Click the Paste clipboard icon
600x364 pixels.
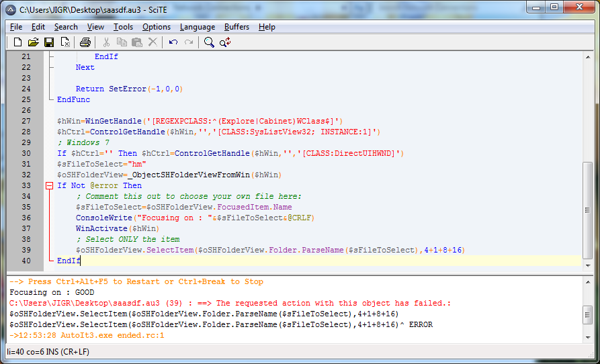pyautogui.click(x=137, y=42)
